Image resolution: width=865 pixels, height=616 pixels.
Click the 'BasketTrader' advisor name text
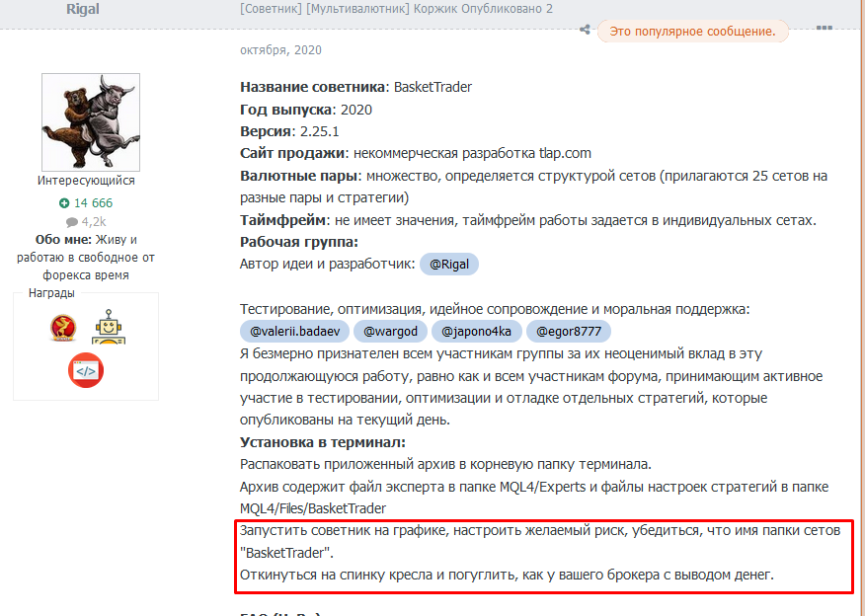pos(433,87)
